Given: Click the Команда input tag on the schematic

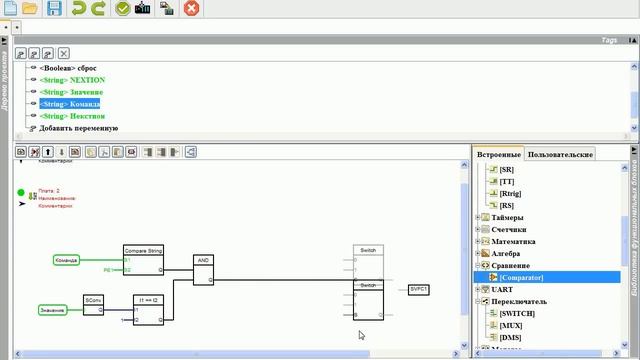Looking at the screenshot, I should pyautogui.click(x=66, y=260).
